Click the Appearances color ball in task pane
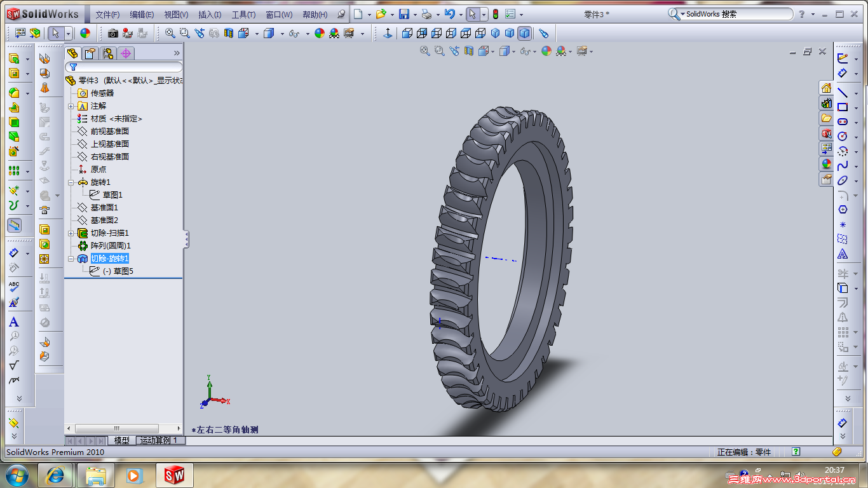 click(x=826, y=164)
